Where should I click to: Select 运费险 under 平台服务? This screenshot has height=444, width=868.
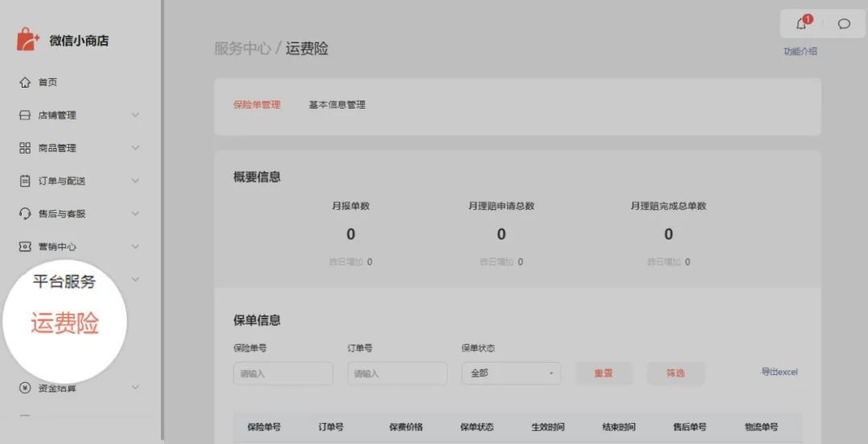coord(65,323)
